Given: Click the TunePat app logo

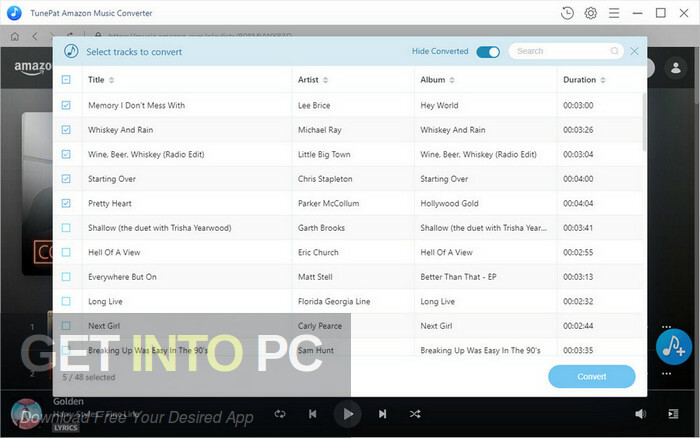Looking at the screenshot, I should tap(14, 13).
